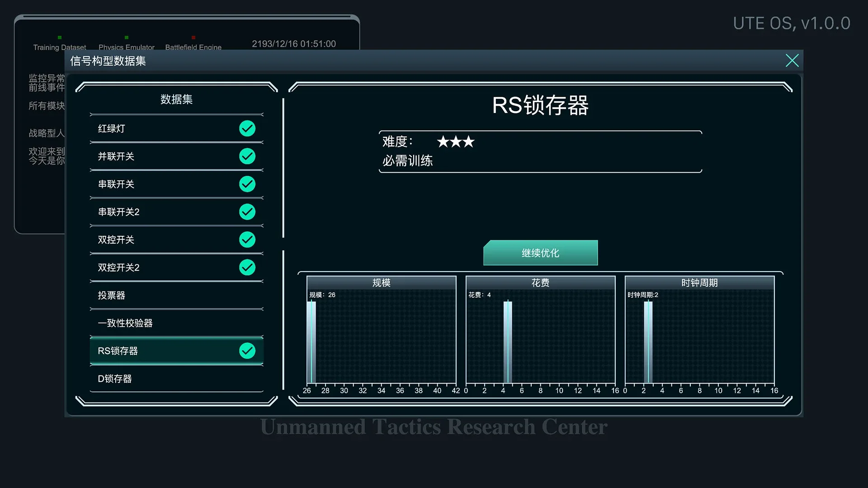Click the green checkmark beside 并联开关
Image resolution: width=868 pixels, height=488 pixels.
(x=247, y=156)
